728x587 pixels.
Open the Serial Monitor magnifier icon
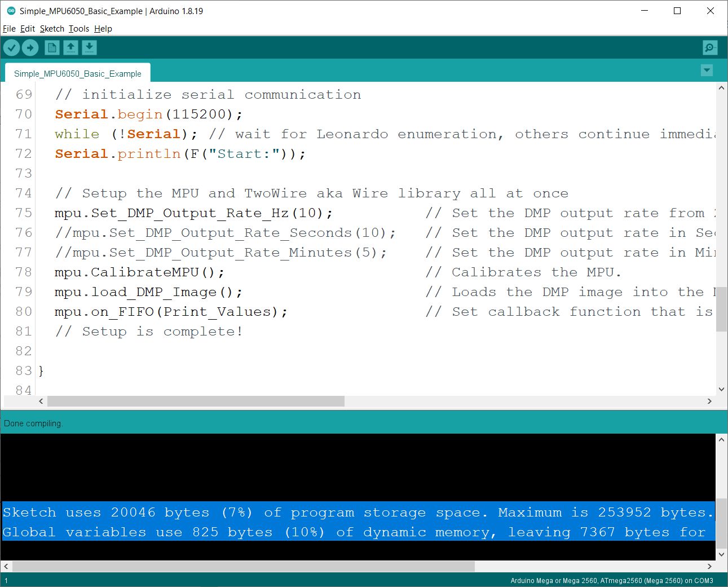click(x=709, y=47)
